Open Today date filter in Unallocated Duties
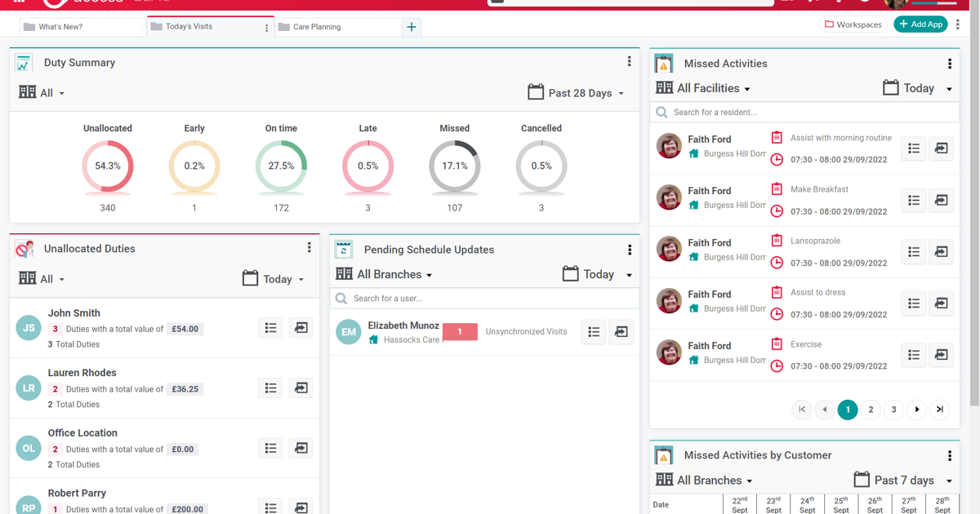Viewport: 980px width, 514px height. coord(274,279)
